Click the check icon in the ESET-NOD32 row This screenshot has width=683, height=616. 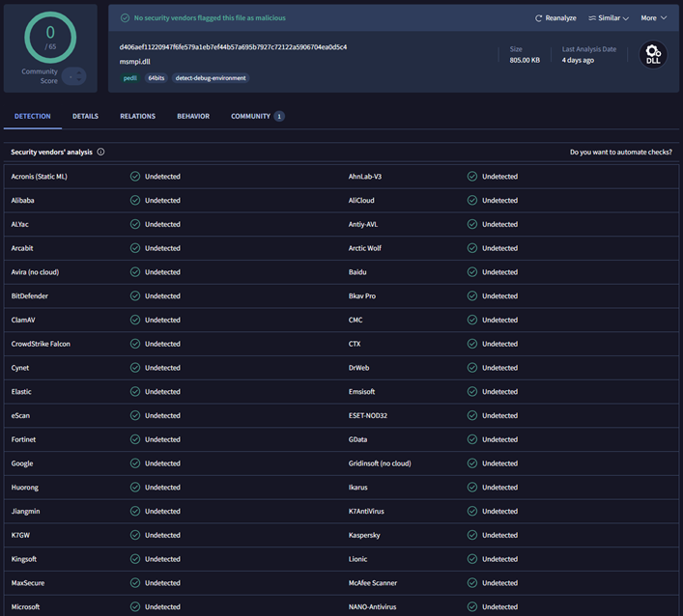tap(472, 416)
